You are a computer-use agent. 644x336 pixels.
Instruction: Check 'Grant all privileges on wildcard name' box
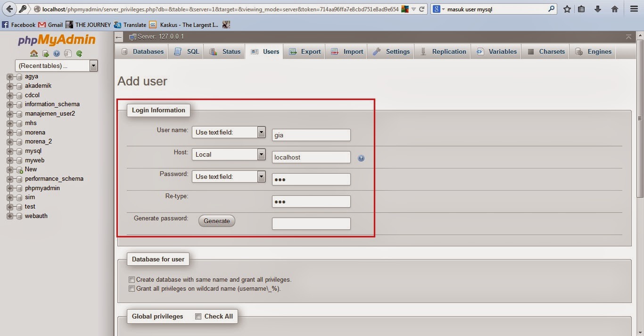[x=132, y=288]
